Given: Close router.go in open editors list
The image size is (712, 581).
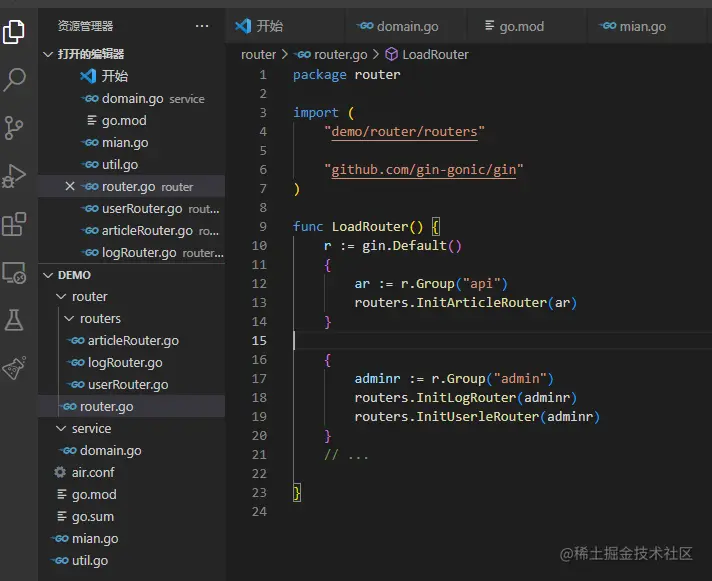Looking at the screenshot, I should (x=69, y=186).
